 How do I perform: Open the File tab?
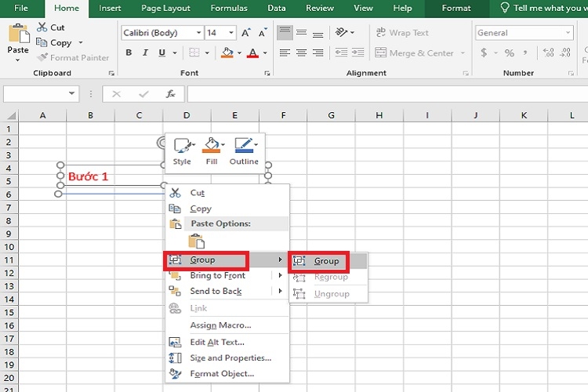click(x=20, y=9)
